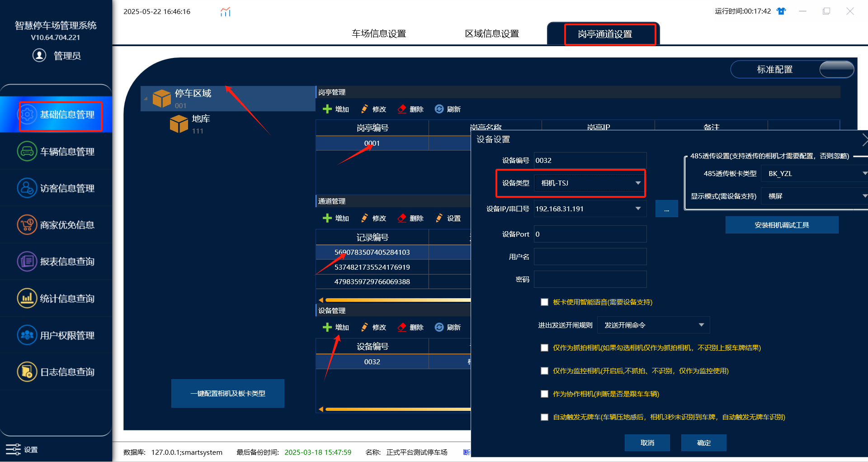Check 仅作为监控相机 checkbox
Image resolution: width=868 pixels, height=462 pixels.
tap(544, 371)
